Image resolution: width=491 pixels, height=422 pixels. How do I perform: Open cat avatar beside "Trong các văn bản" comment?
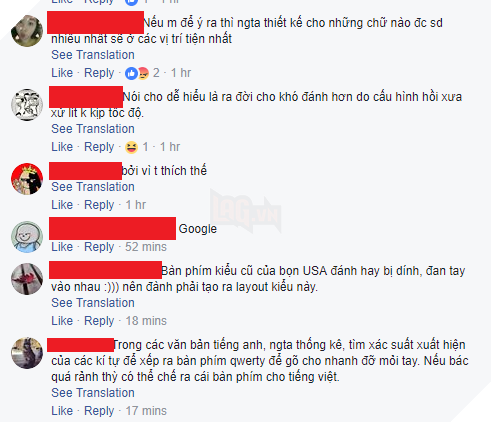pyautogui.click(x=27, y=353)
